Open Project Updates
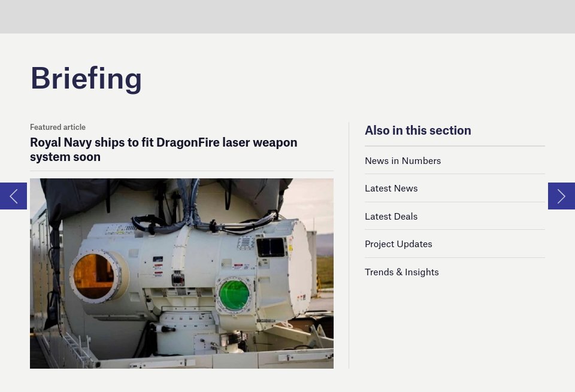The width and height of the screenshot is (575, 392). (398, 244)
